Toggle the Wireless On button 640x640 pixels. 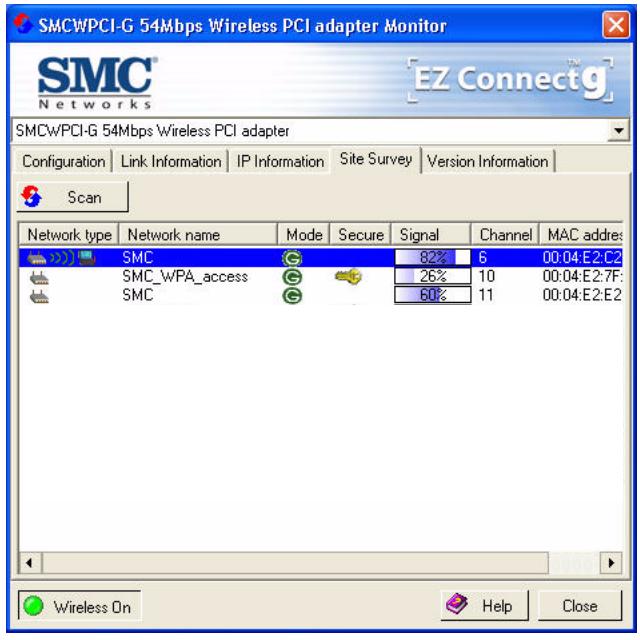click(x=80, y=607)
